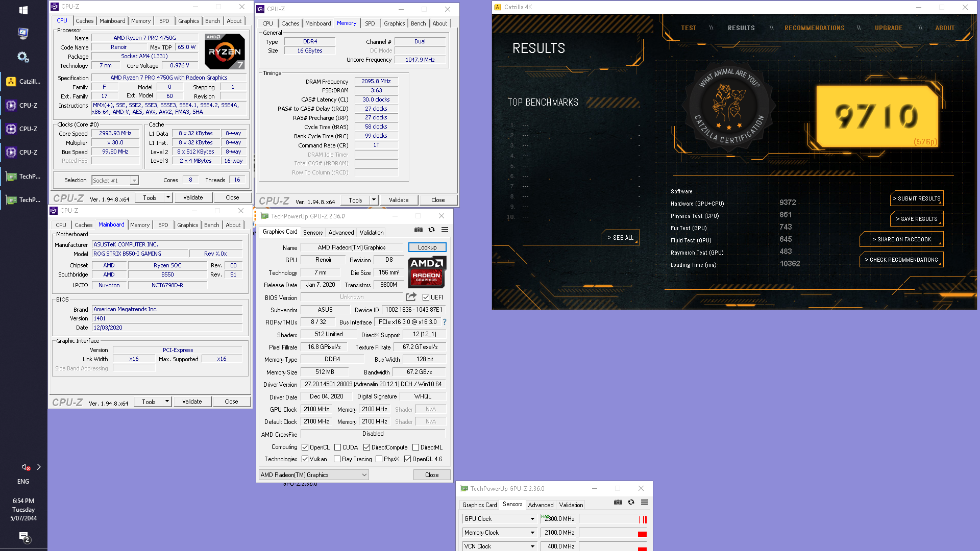Switch to Bench tab in CPU-Z Mainboard window
Screen dimensions: 980x551
pos(212,225)
